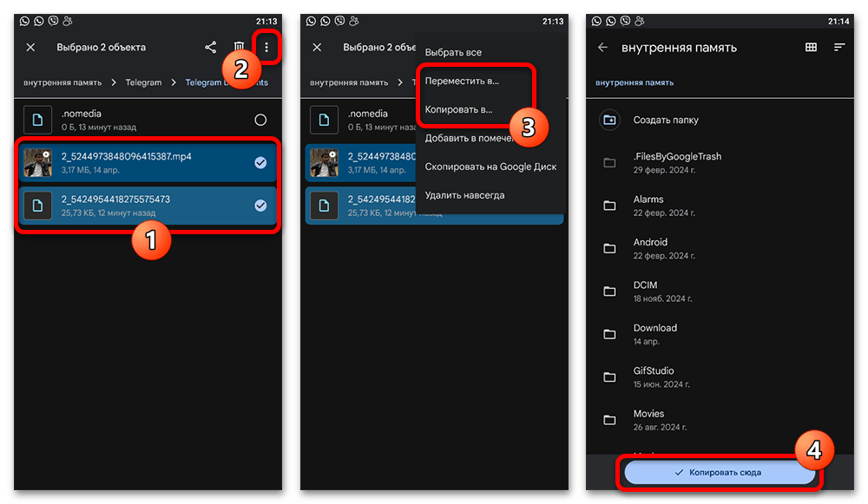Open the Android folder icon
Screen dimensions: 868x504
609,248
